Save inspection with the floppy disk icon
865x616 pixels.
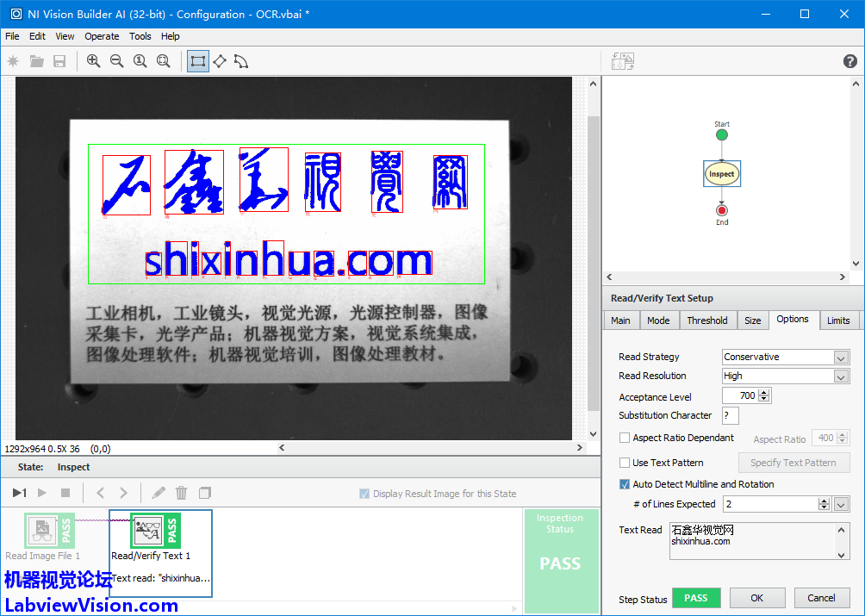coord(59,61)
